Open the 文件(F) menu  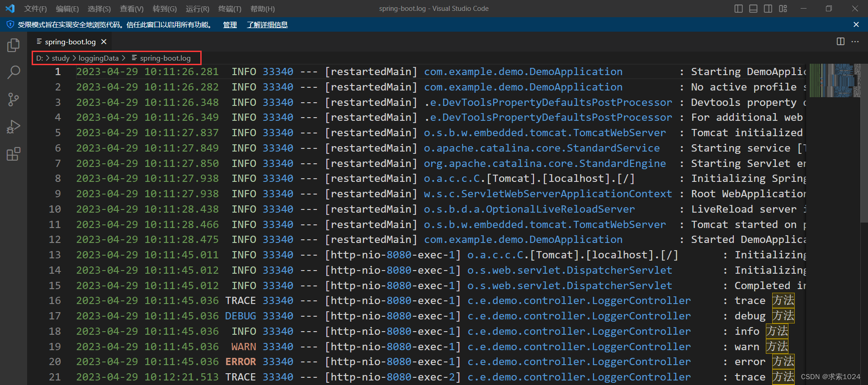35,9
